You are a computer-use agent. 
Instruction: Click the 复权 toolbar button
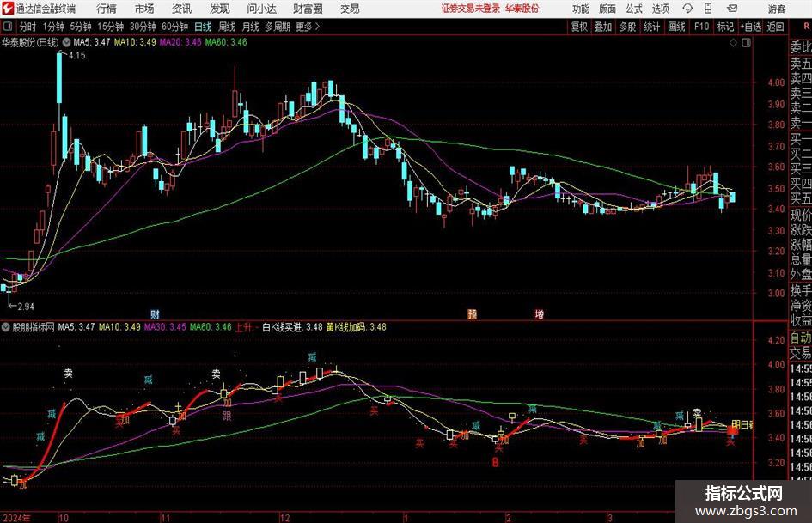pos(579,27)
